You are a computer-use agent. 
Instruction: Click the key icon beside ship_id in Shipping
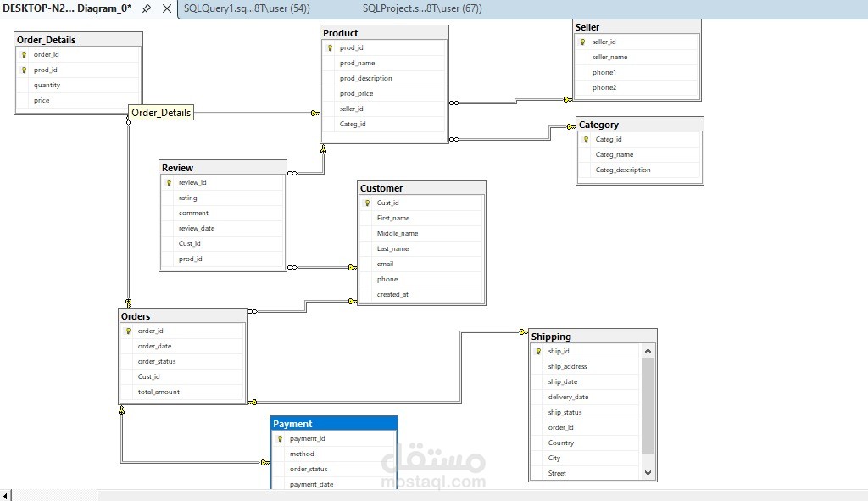538,352
